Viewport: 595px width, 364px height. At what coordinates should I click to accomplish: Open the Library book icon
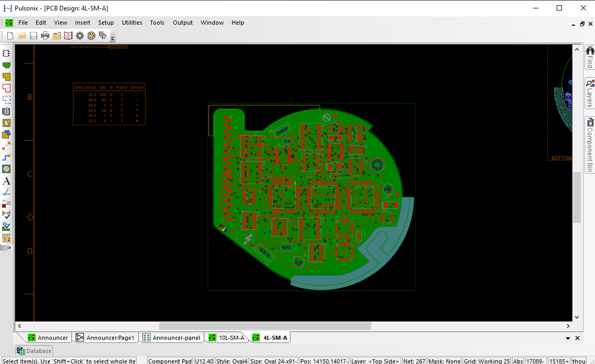click(68, 36)
